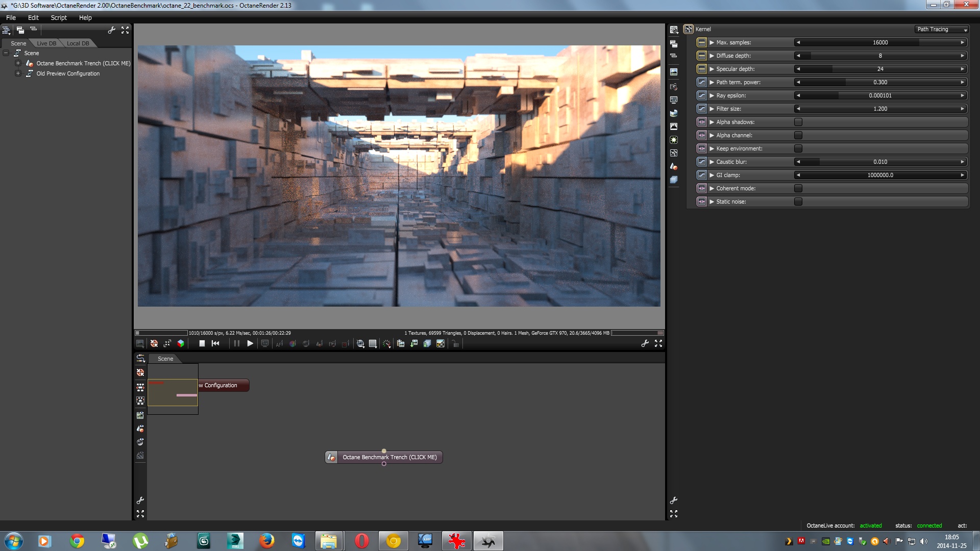980x551 pixels.
Task: Click the Diffuse depth slider
Action: (880, 56)
